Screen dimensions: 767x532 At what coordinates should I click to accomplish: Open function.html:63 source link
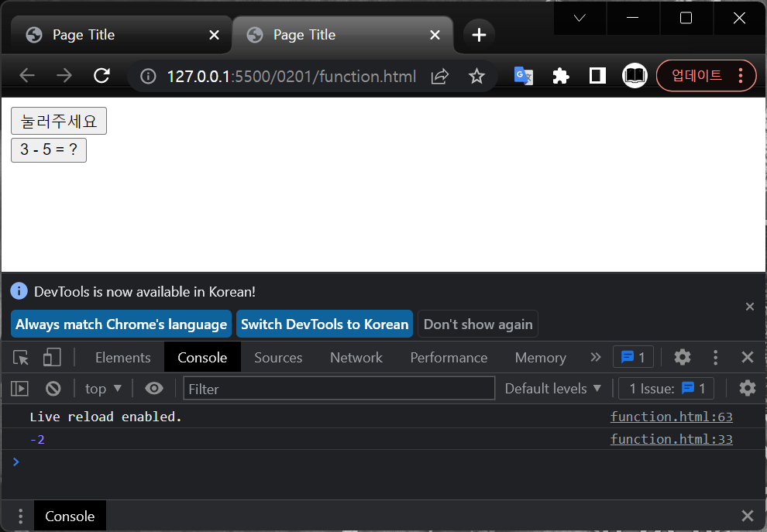(671, 417)
